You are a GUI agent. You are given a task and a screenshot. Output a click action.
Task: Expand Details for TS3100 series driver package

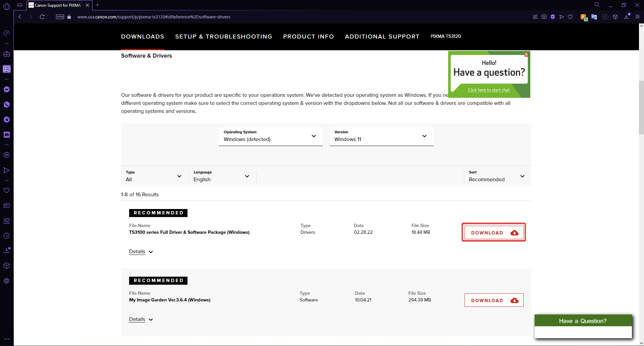pos(141,252)
